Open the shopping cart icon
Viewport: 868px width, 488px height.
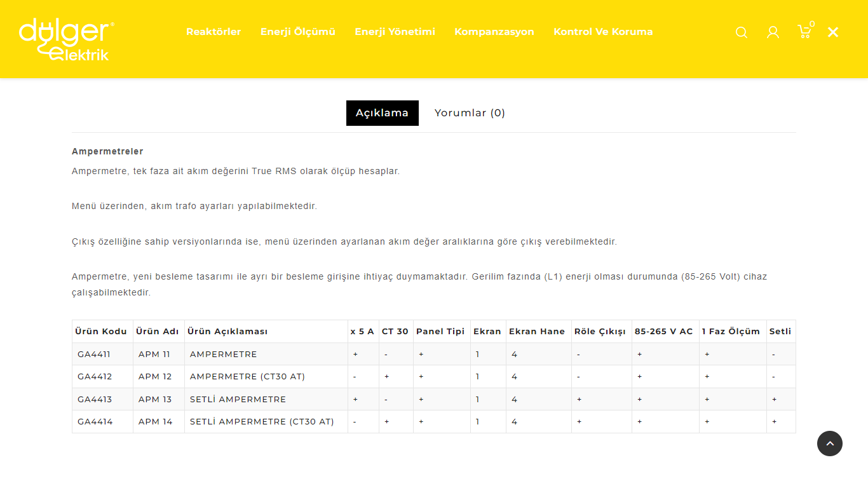[804, 32]
